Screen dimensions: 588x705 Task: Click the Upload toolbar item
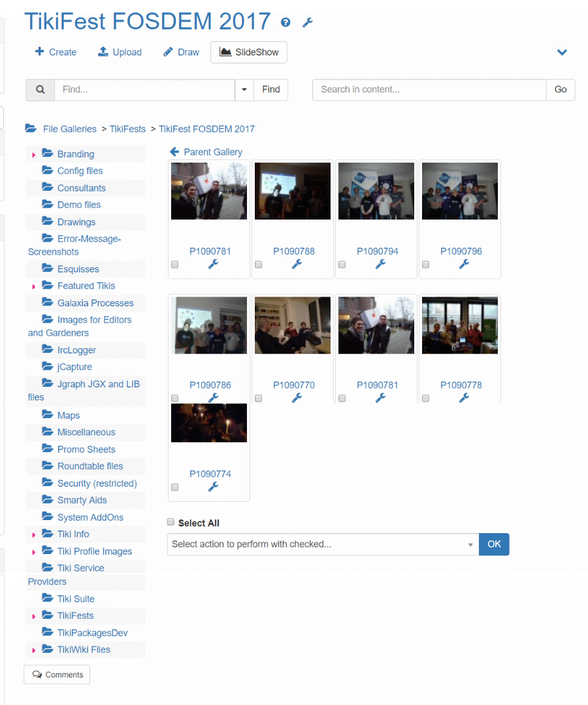[x=120, y=52]
